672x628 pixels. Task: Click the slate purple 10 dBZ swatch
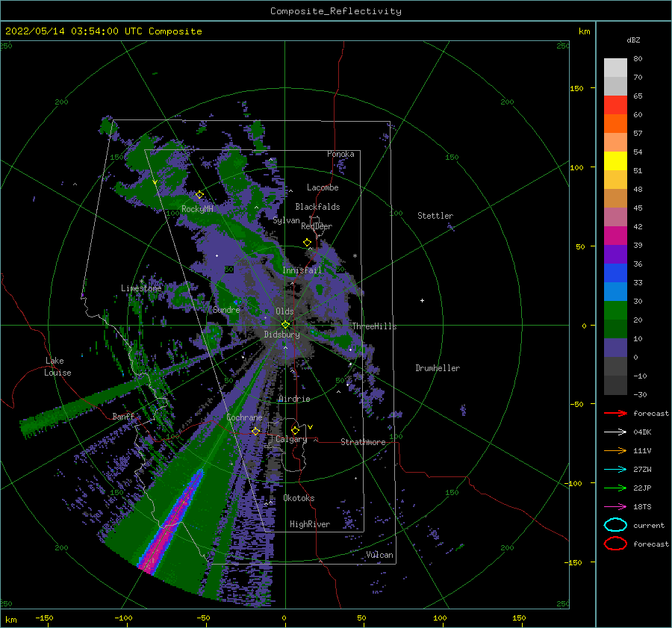(x=615, y=347)
